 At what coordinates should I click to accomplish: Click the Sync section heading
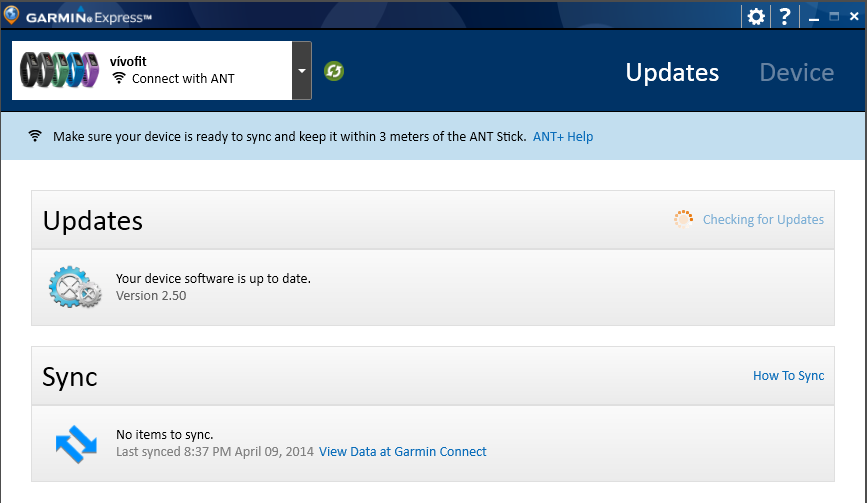click(70, 378)
